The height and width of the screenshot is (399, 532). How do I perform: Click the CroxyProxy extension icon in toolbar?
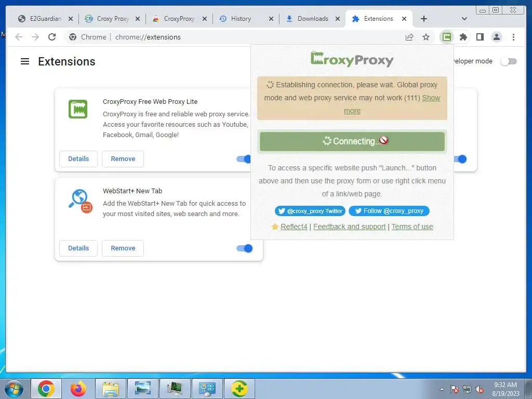(447, 37)
